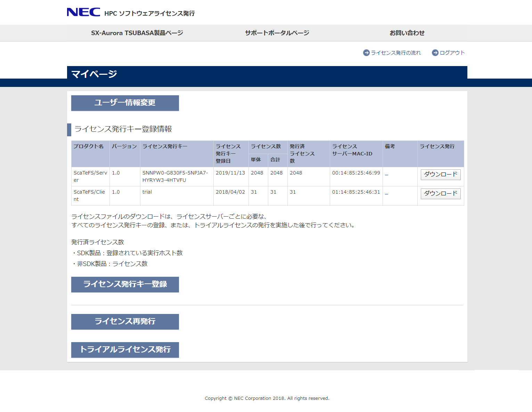
Task: Click the ライセンス発行キー column header
Action: (x=177, y=154)
